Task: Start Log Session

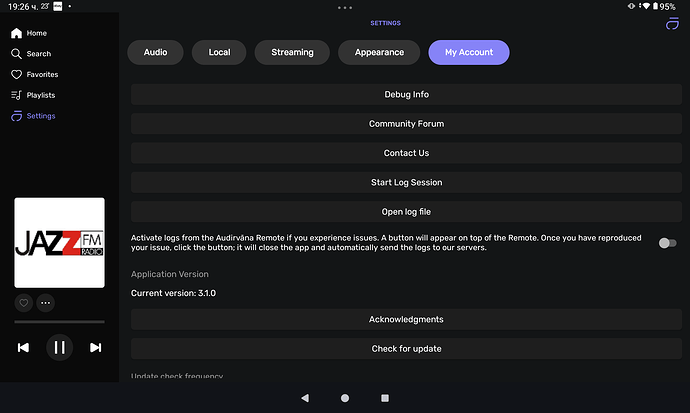Action: click(x=406, y=183)
